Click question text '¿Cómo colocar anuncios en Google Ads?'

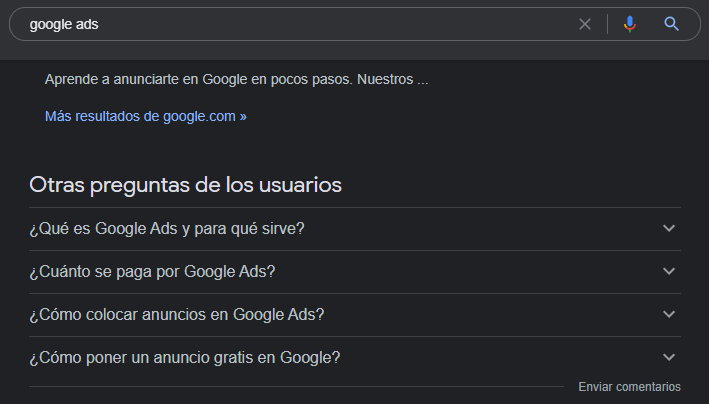(177, 314)
